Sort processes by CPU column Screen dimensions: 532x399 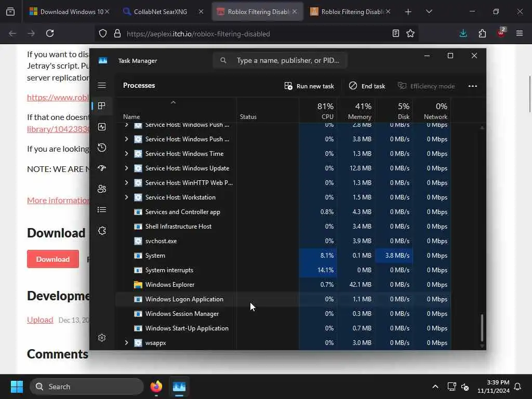318,111
